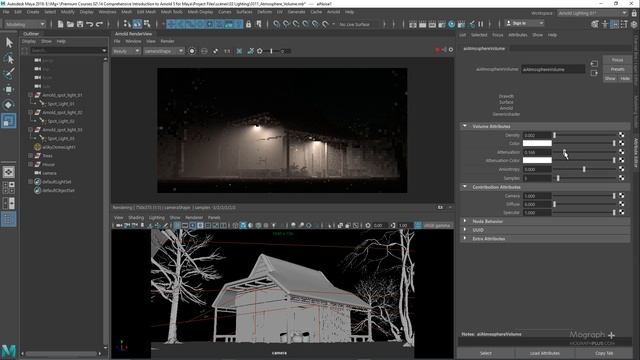Click the Samples map checker button
This screenshot has height=360, width=640.
coord(621,178)
